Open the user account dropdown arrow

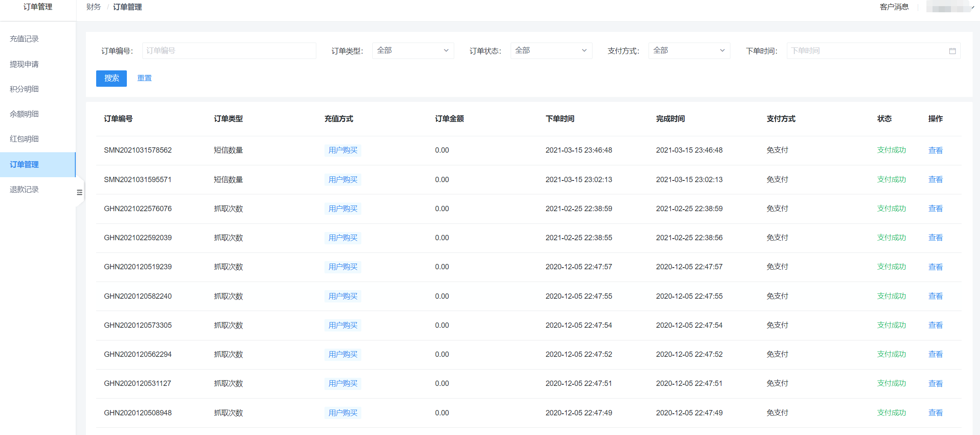point(973,7)
